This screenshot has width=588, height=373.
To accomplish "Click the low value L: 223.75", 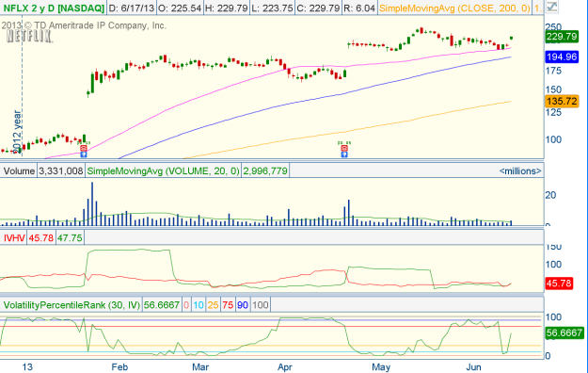I will coord(272,8).
